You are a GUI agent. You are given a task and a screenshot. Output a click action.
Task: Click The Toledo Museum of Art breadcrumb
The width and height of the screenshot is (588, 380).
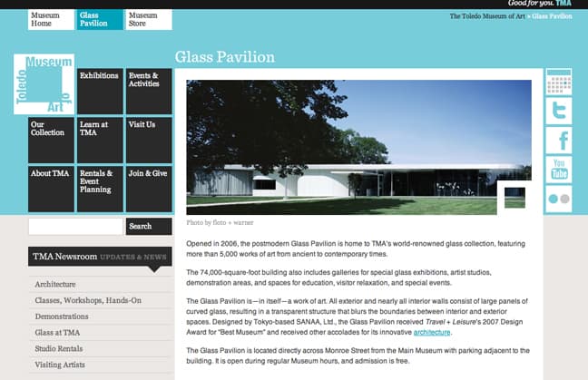[487, 16]
